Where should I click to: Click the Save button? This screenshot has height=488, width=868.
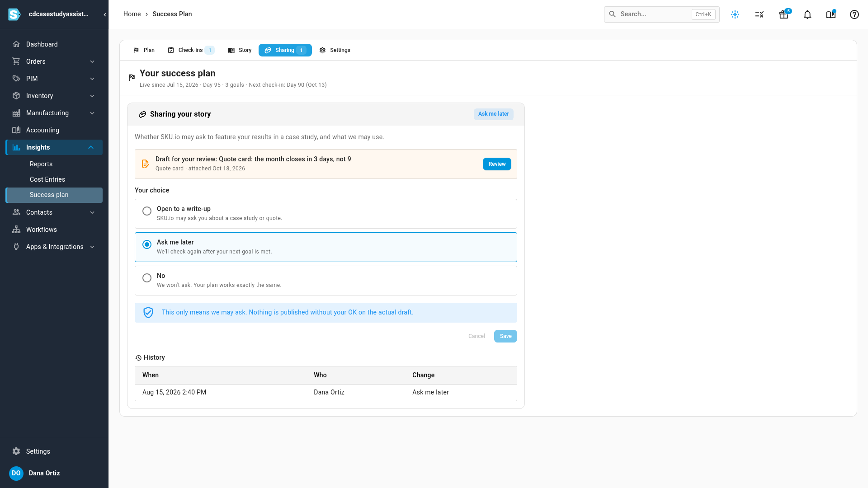tap(505, 336)
